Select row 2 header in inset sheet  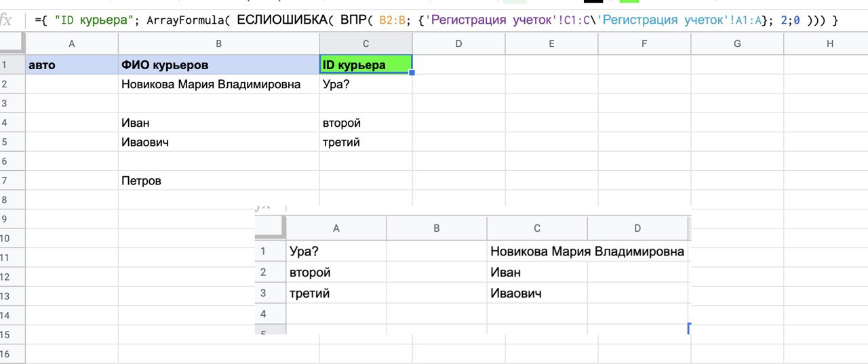click(271, 272)
